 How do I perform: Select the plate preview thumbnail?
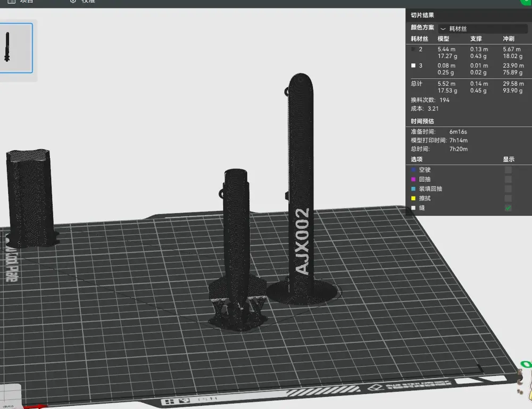click(15, 48)
